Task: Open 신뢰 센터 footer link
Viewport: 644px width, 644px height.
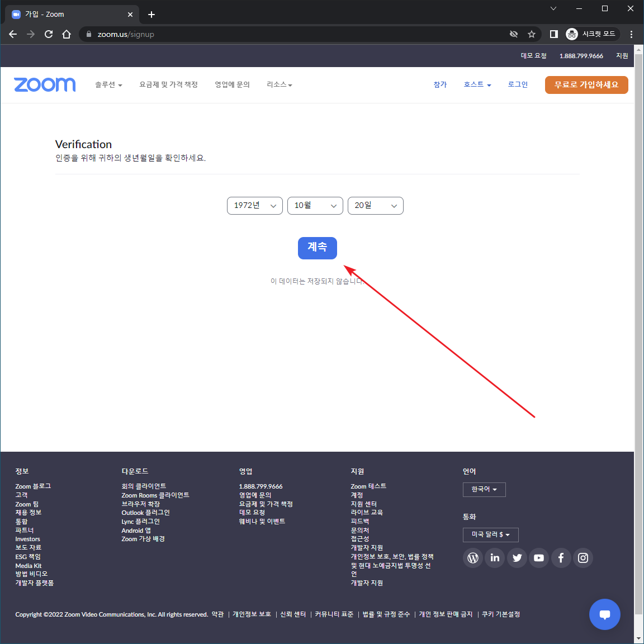Action: tap(293, 614)
